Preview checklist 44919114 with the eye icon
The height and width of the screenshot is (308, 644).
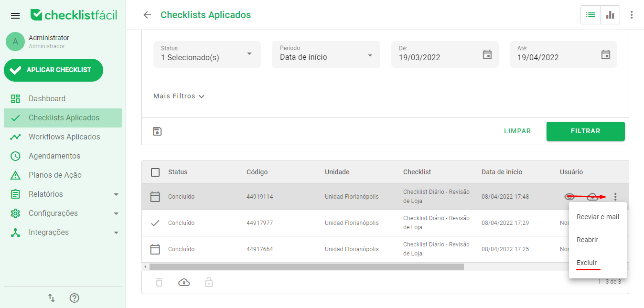pos(569,196)
